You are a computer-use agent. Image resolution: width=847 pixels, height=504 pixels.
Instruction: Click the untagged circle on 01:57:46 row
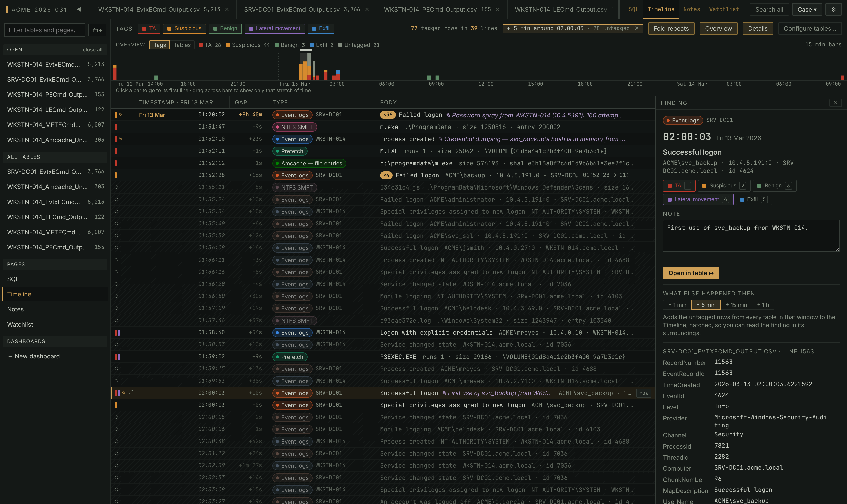(x=116, y=320)
